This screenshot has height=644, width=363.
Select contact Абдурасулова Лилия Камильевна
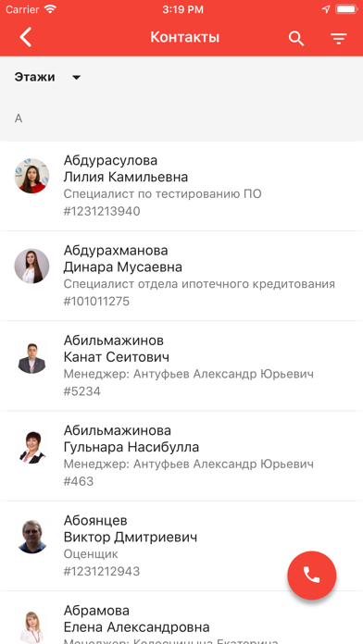pos(181,186)
